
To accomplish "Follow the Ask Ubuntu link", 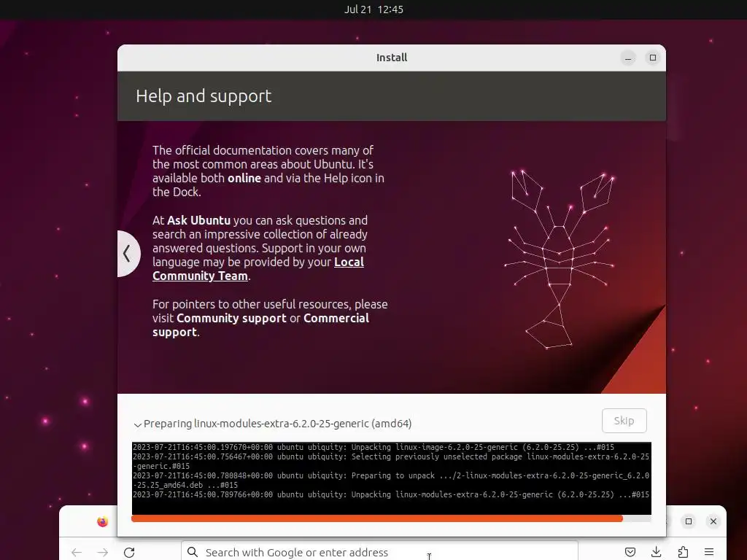I will point(198,220).
